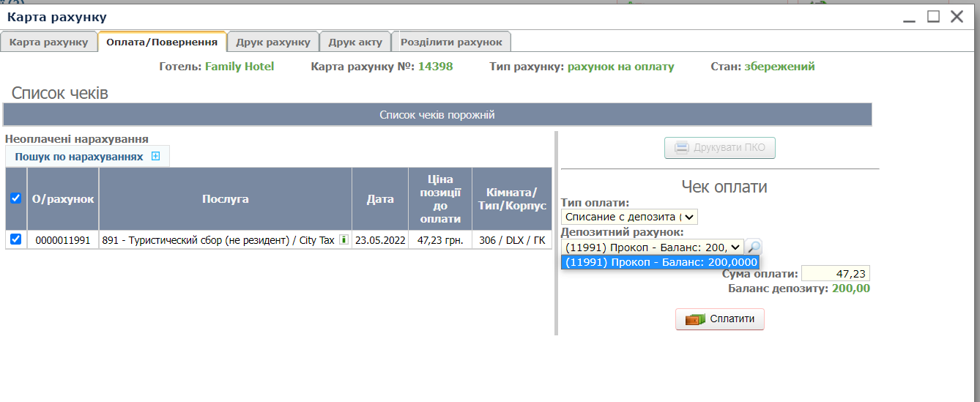Expand Пошук по нарахуваннях with plus icon
Viewport: 980px width, 402px height.
[x=155, y=156]
